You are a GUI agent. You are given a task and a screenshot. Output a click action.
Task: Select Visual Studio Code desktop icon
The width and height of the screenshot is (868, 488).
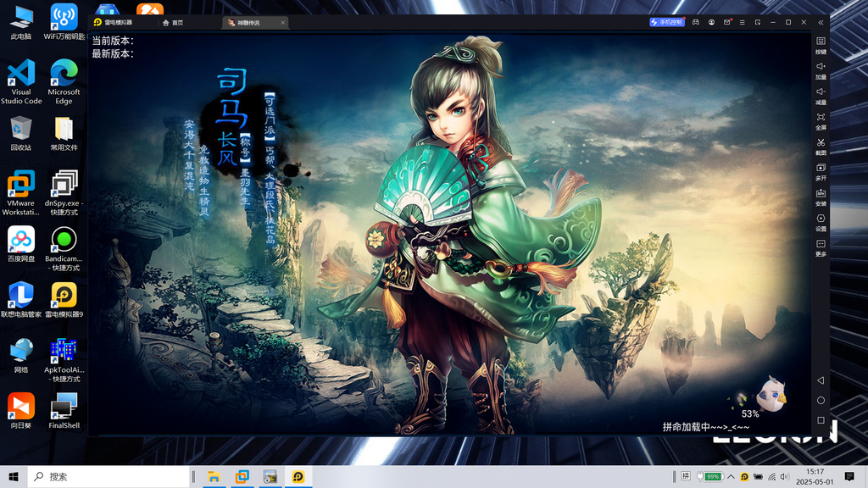pos(21,81)
